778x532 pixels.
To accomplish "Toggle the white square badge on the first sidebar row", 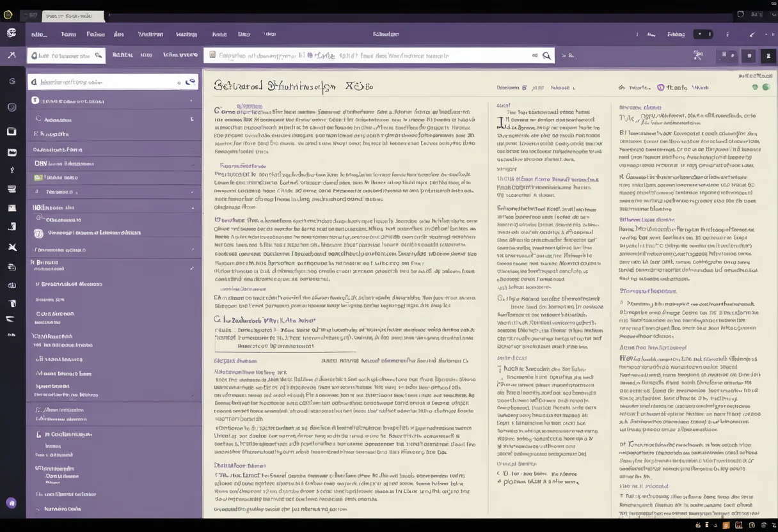I will coord(36,101).
